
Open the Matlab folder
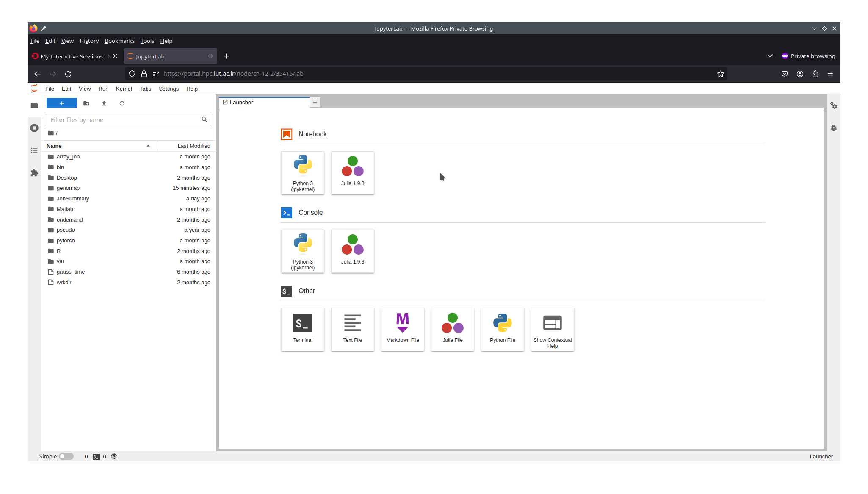pos(128,209)
